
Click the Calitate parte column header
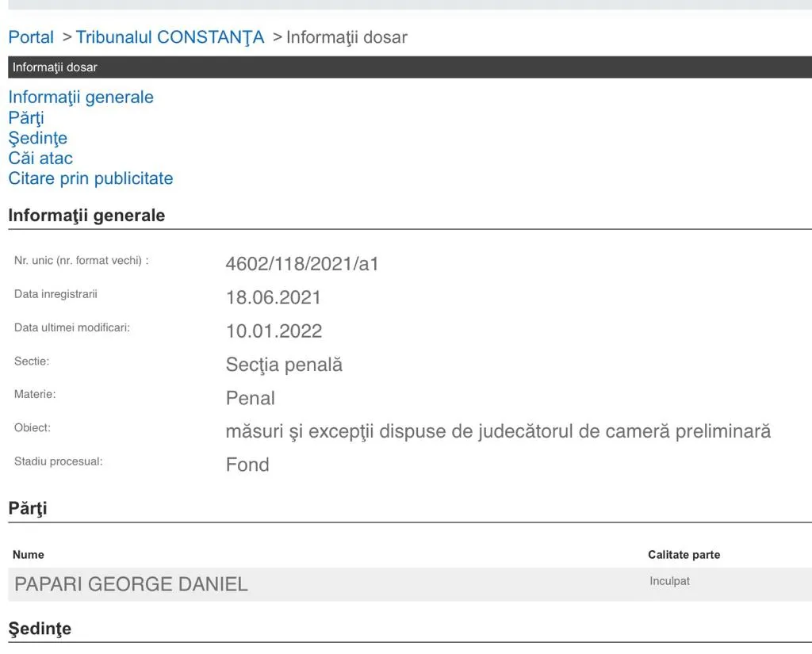tap(684, 555)
